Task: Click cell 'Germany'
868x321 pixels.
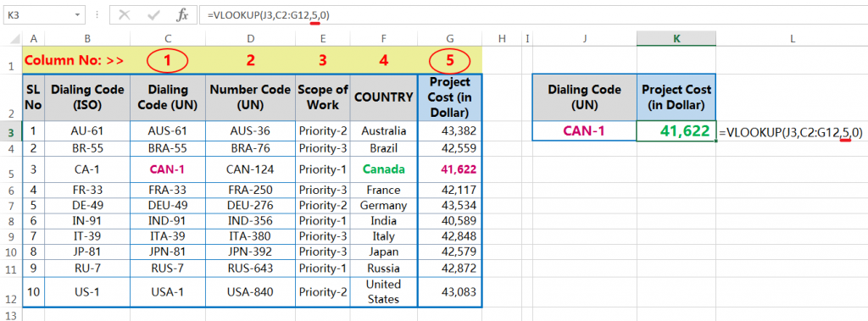Action: (x=384, y=206)
